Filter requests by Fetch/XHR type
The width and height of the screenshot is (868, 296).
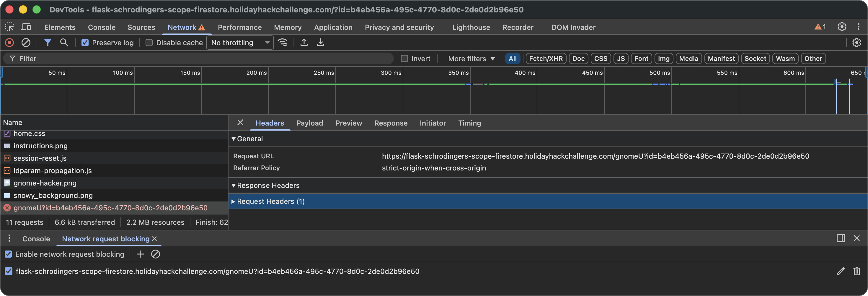(x=546, y=59)
